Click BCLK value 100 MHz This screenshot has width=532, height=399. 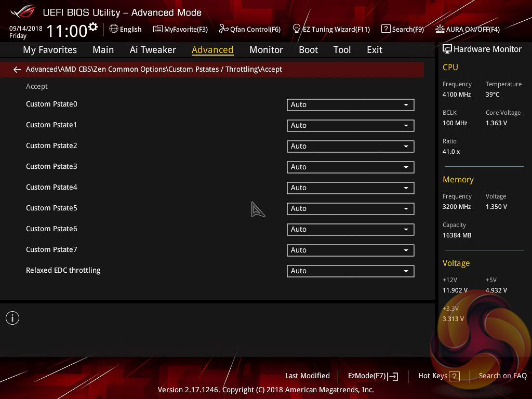pyautogui.click(x=455, y=123)
